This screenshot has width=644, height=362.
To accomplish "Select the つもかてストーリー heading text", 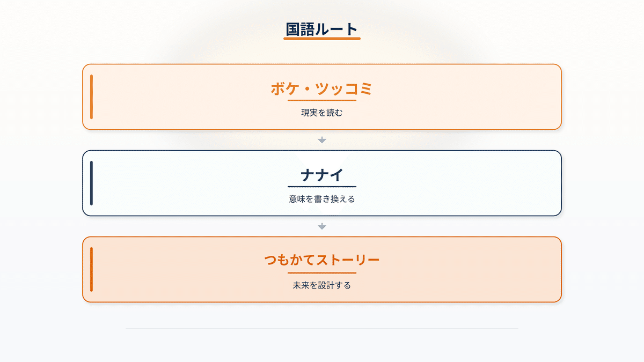I will coord(322,261).
